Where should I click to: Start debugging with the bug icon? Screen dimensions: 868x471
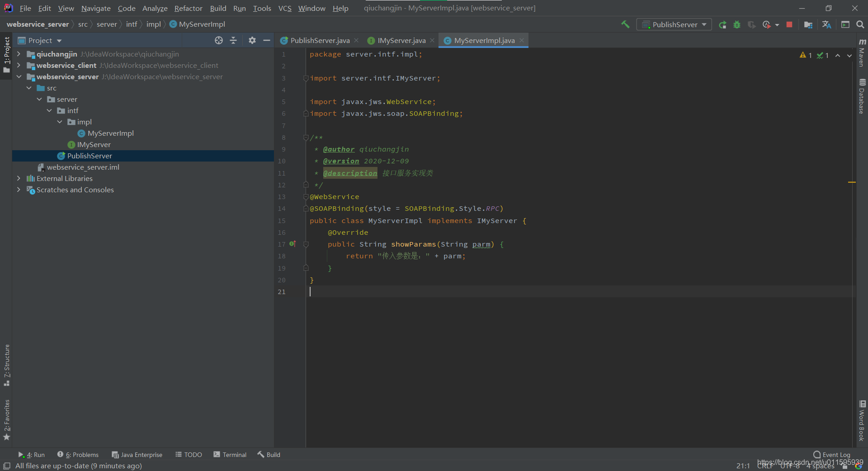click(737, 24)
